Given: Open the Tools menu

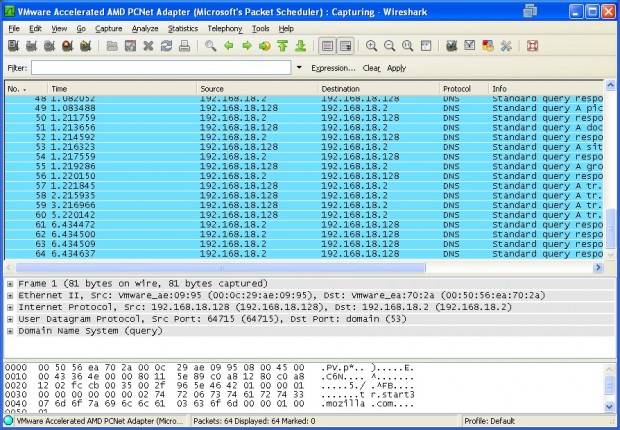Looking at the screenshot, I should [261, 28].
